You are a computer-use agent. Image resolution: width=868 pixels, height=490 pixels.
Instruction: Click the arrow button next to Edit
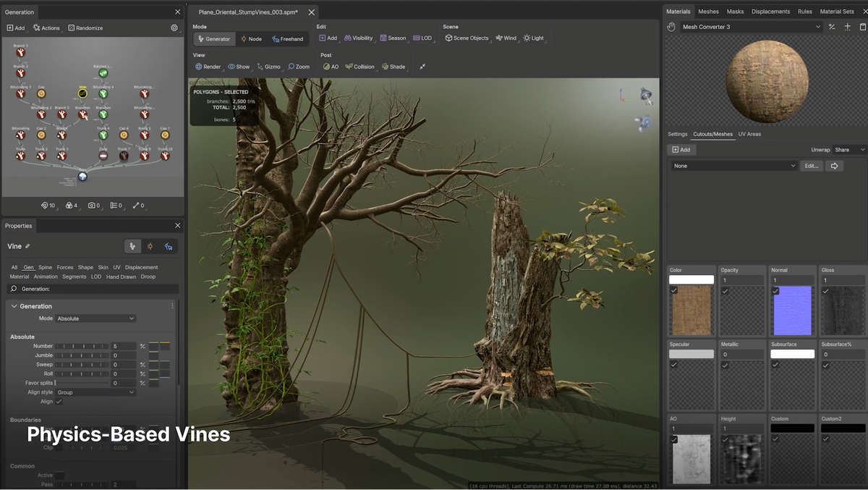click(x=834, y=166)
